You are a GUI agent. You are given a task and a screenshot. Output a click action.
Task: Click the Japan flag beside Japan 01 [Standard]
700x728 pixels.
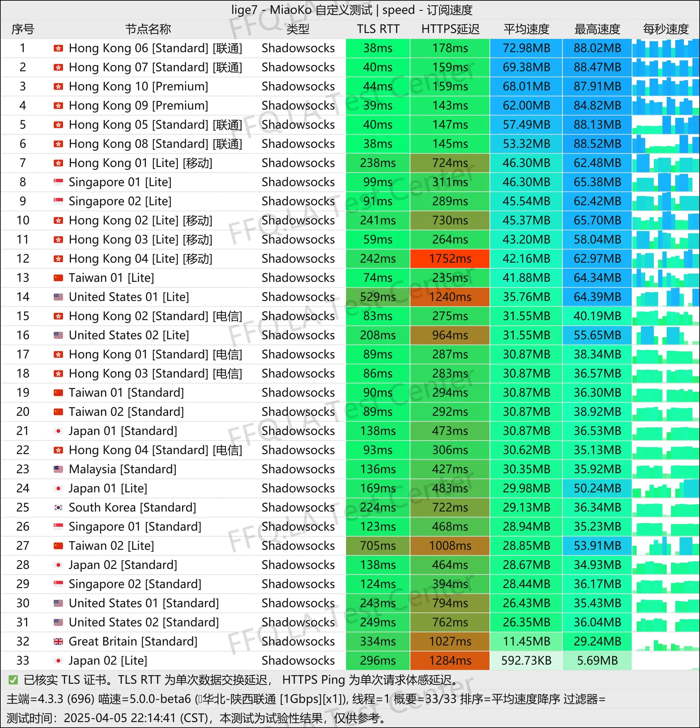58,431
